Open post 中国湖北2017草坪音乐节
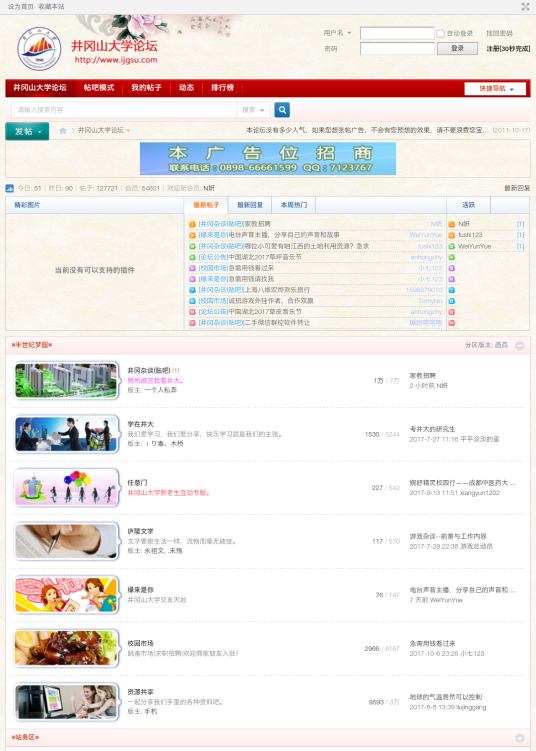Image resolution: width=536 pixels, height=751 pixels. click(x=265, y=257)
